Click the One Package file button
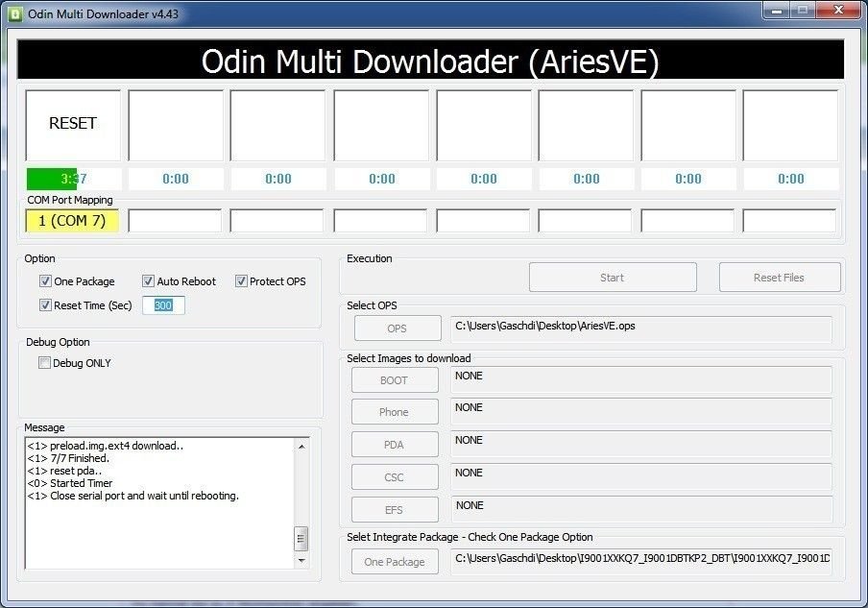This screenshot has width=868, height=608. pos(394,562)
